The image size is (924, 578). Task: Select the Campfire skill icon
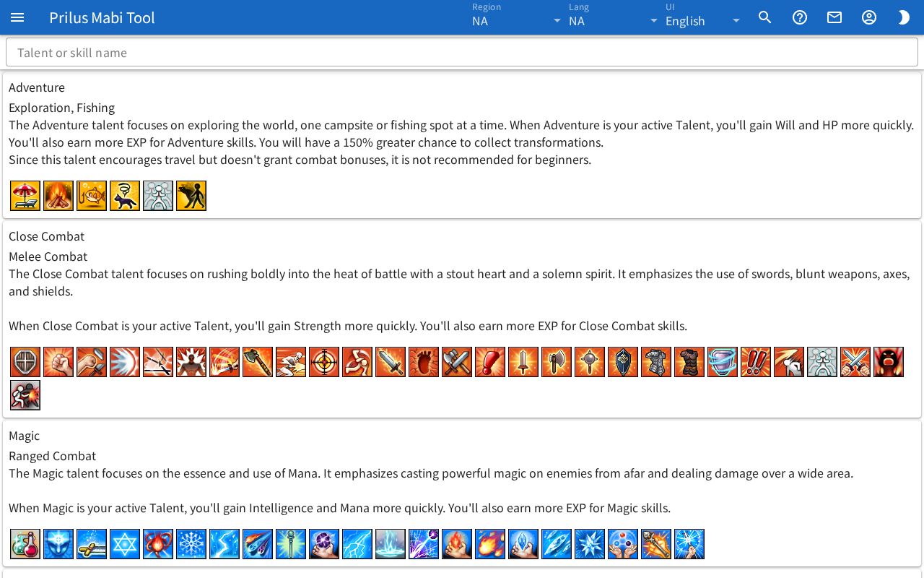tap(58, 196)
